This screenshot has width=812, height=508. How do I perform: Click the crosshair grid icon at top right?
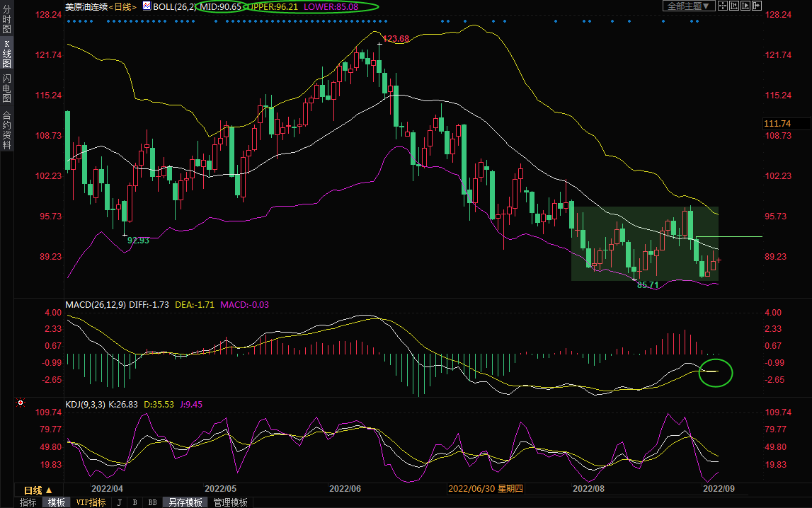coord(724,6)
